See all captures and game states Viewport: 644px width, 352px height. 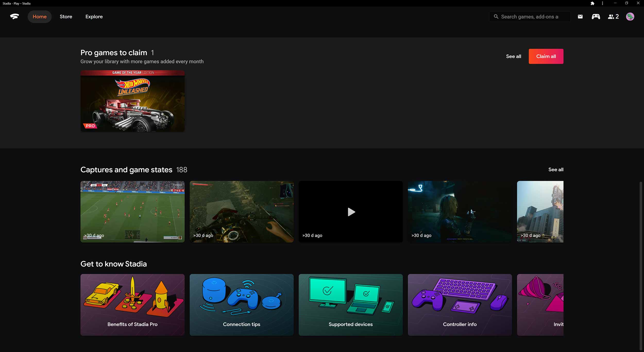556,169
